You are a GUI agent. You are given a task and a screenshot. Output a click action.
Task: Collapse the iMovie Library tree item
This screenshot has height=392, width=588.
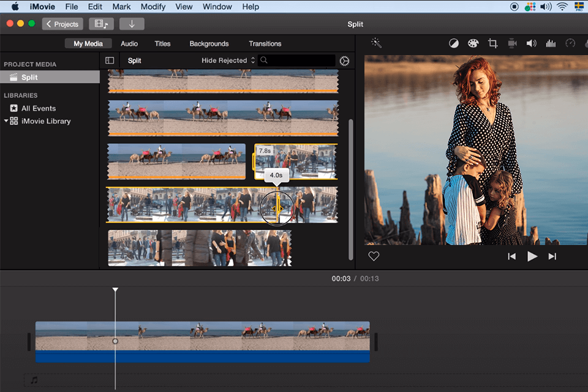[x=6, y=121]
